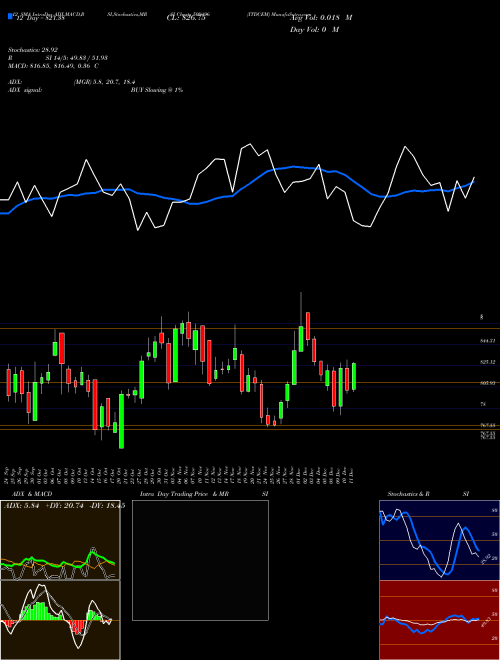Image resolution: width=500 pixels, height=660 pixels.
Task: Click the blue legend square beside 12 Day
Action: 10,16
